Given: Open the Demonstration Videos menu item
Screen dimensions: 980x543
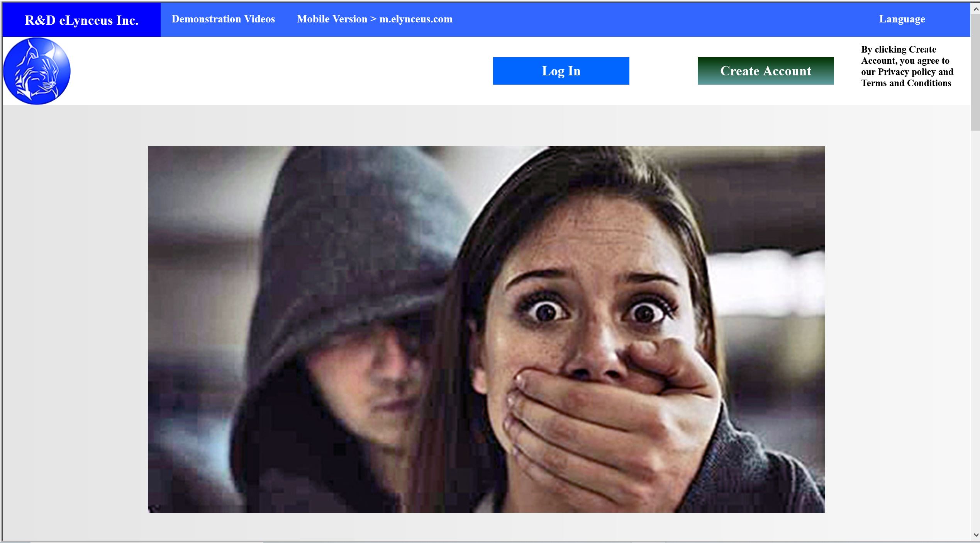Looking at the screenshot, I should click(223, 19).
